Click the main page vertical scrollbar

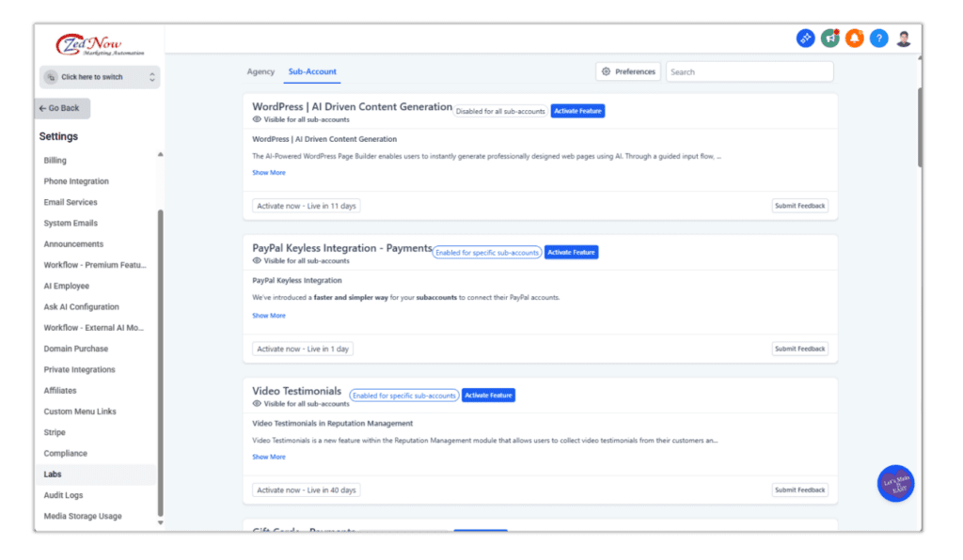pos(920,113)
